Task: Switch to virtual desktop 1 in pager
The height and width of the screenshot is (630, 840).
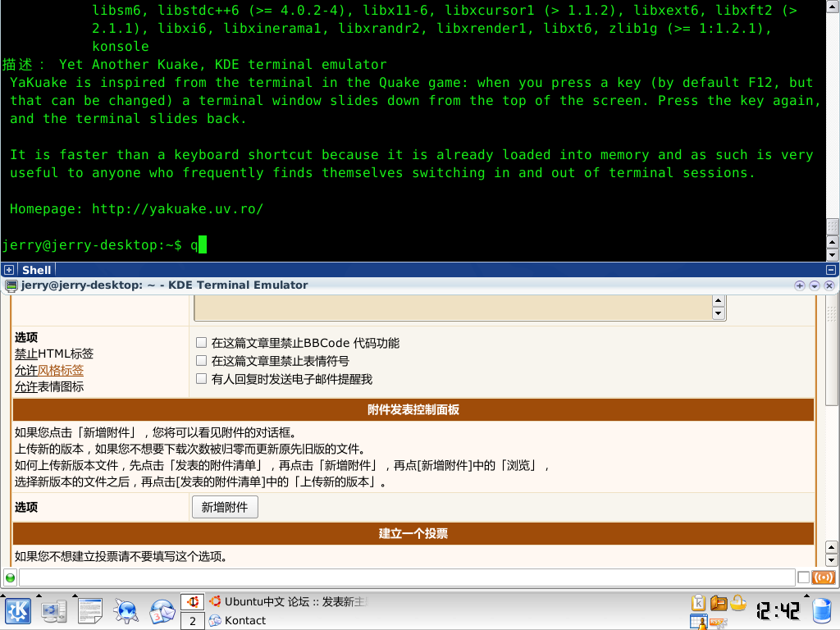Action: [x=192, y=602]
